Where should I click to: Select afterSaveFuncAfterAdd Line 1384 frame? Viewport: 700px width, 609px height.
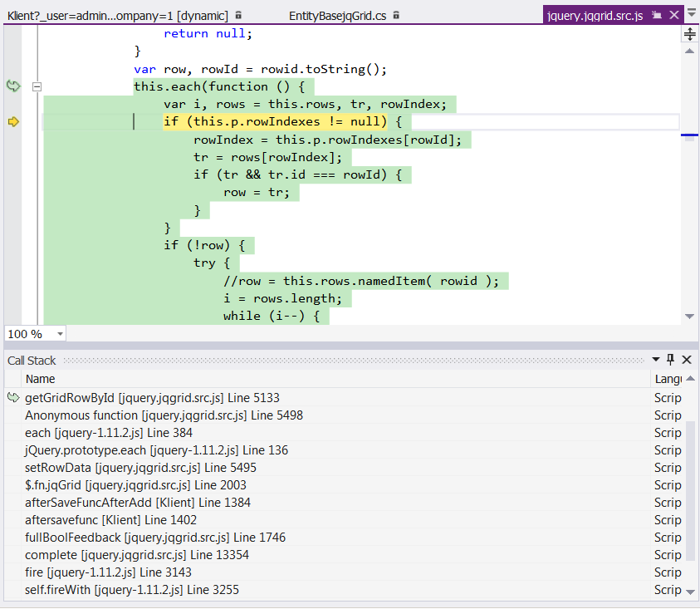click(138, 502)
